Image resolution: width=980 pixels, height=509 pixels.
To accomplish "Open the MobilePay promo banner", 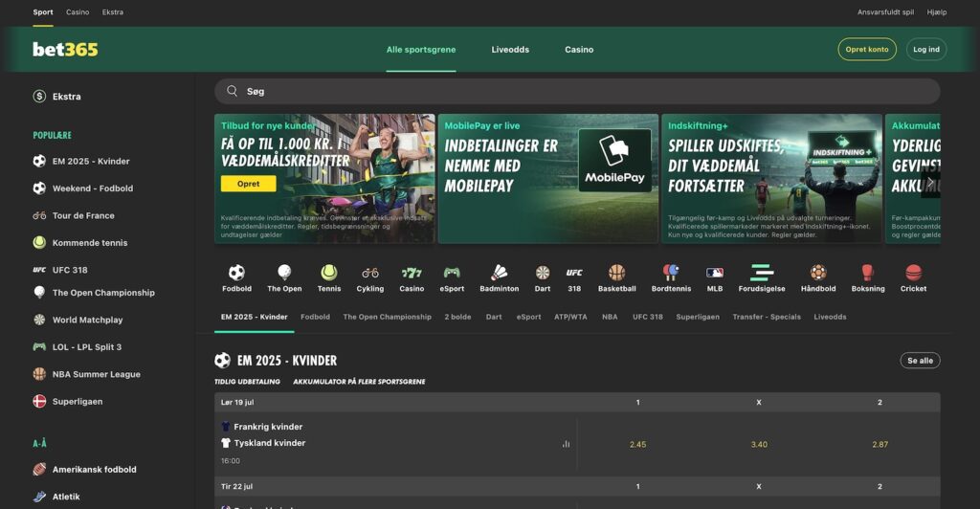I will click(x=548, y=178).
